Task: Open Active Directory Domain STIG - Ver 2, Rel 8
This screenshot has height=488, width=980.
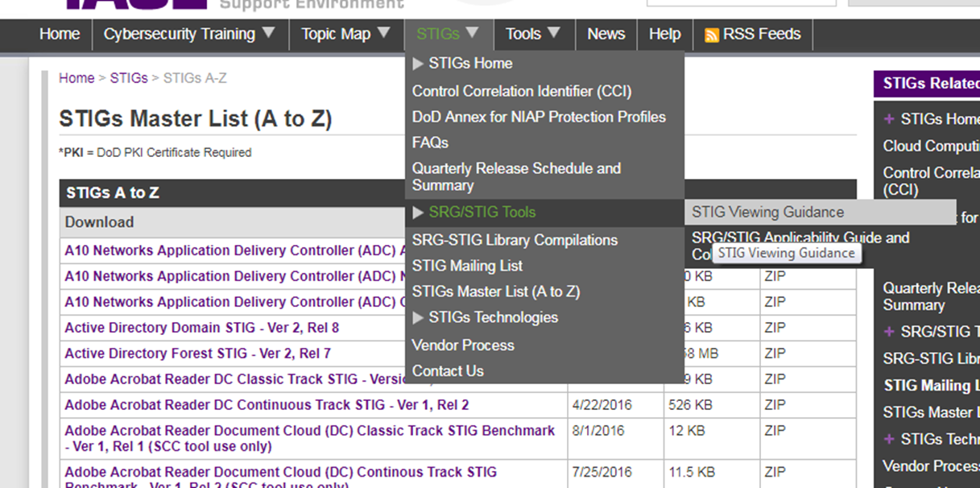Action: (202, 328)
